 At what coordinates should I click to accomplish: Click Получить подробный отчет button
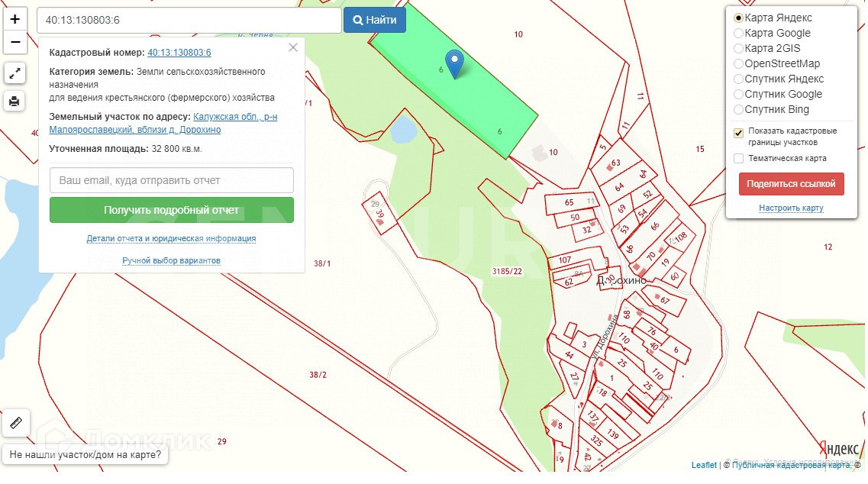[172, 210]
